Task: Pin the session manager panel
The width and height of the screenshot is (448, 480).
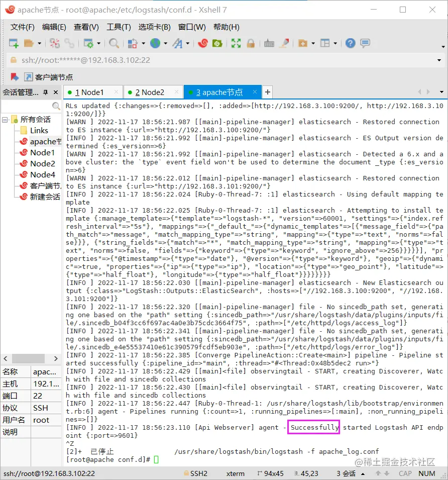Action: 46,92
